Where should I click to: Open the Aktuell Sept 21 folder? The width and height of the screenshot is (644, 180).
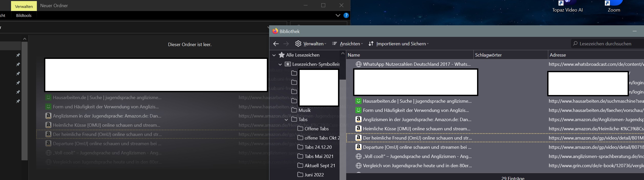316,166
